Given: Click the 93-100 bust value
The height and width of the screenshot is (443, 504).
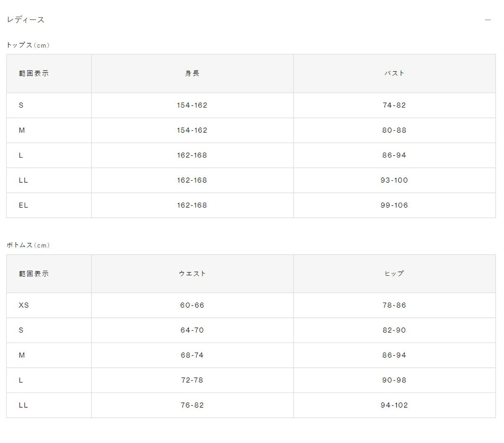Looking at the screenshot, I should pyautogui.click(x=394, y=180).
